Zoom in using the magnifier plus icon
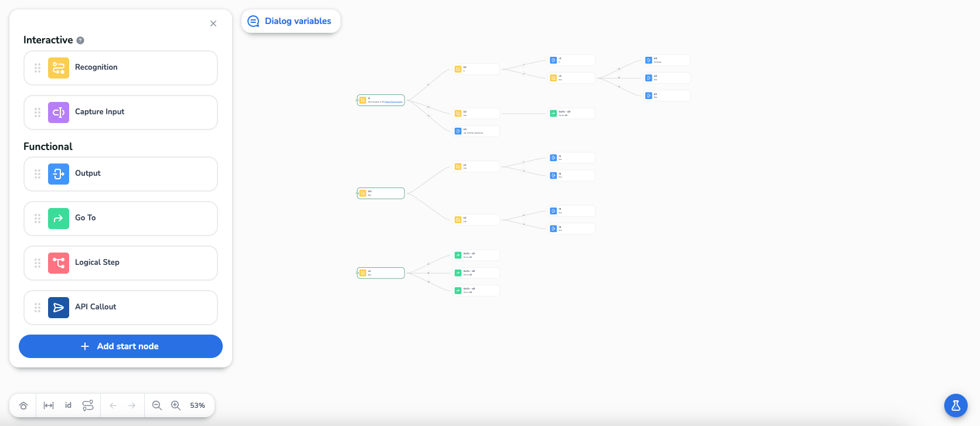 (175, 405)
